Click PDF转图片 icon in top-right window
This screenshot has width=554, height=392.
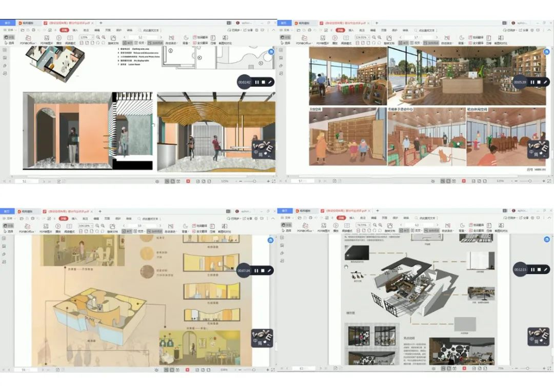click(x=322, y=39)
